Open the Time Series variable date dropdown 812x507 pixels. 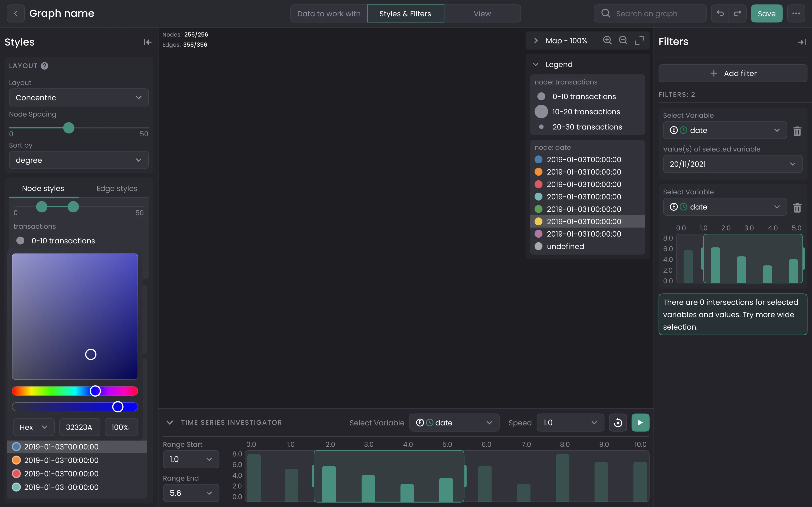(x=454, y=423)
